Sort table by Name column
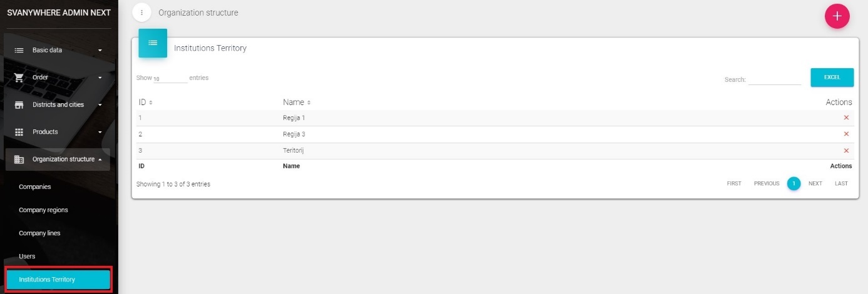The width and height of the screenshot is (868, 294). pos(297,102)
